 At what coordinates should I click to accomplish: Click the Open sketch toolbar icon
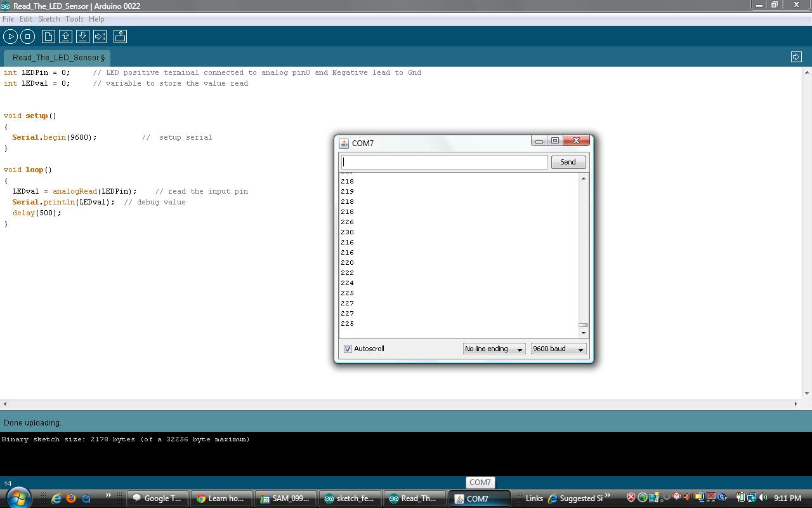click(65, 36)
